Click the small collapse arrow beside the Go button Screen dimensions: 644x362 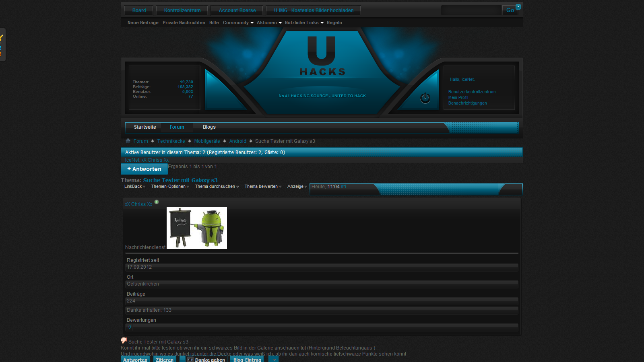pos(518,7)
